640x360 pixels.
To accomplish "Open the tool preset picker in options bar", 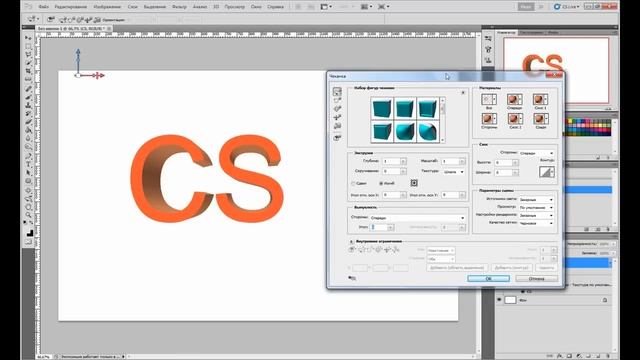I will click(x=33, y=19).
